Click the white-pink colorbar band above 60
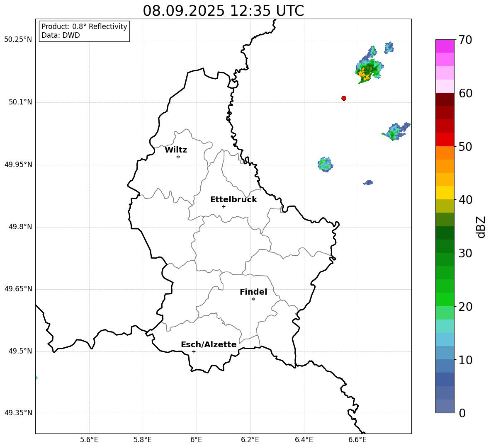Viewport: 491px width, 448px height. (445, 86)
